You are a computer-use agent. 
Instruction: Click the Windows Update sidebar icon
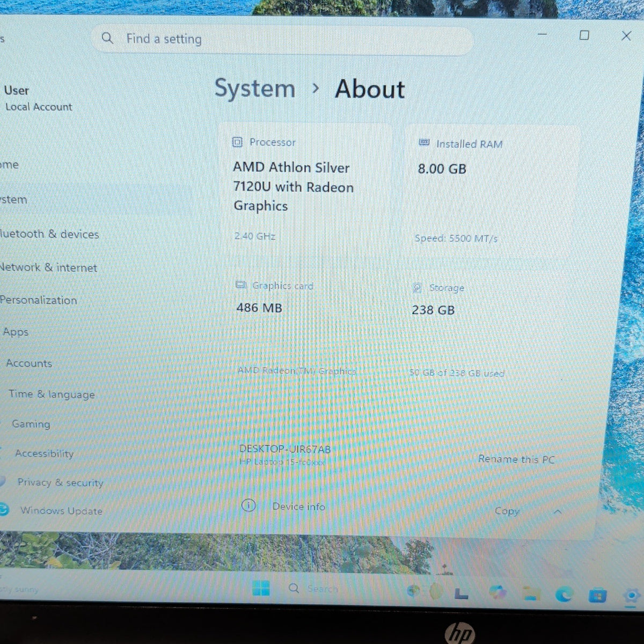point(4,509)
